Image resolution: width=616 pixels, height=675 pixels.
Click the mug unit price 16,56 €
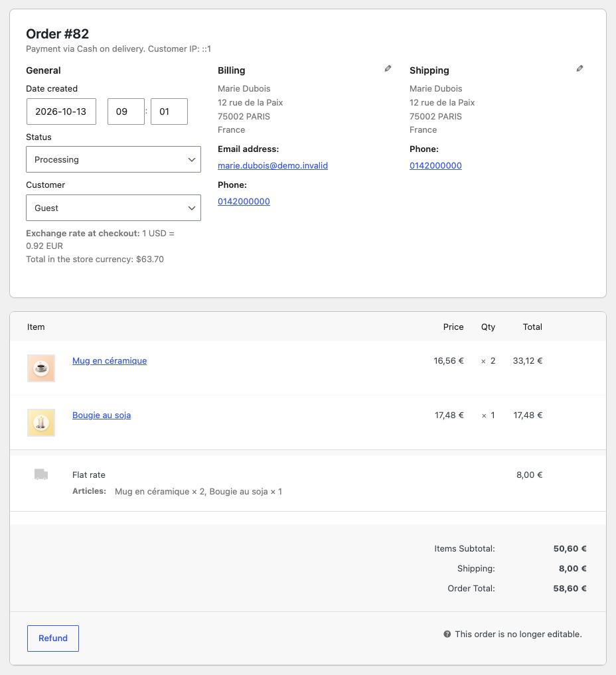[449, 361]
